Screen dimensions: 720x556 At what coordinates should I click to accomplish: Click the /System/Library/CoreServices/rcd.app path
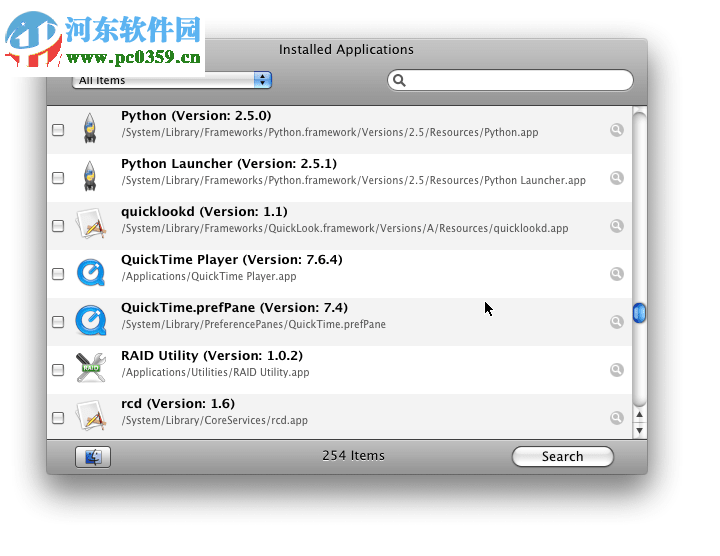[x=214, y=421]
